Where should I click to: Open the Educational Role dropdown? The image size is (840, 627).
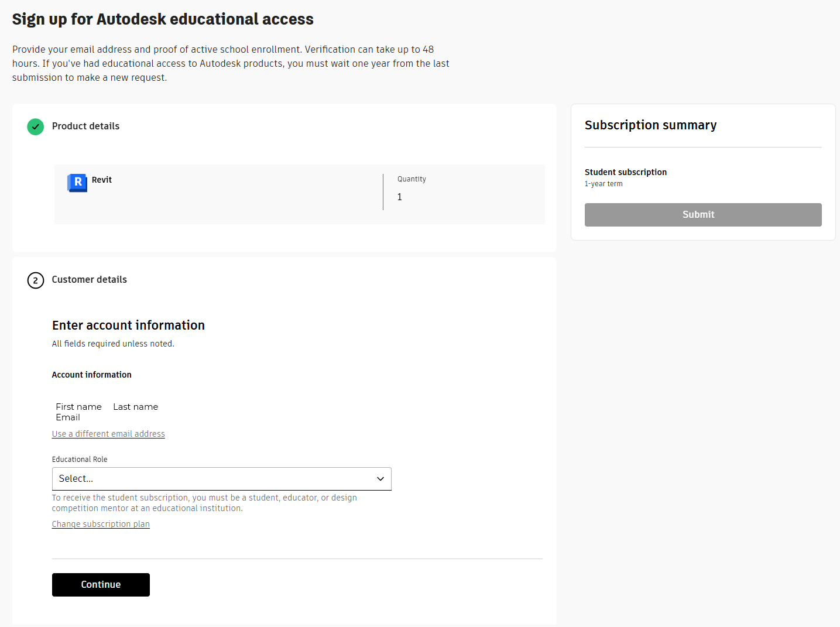pos(222,479)
